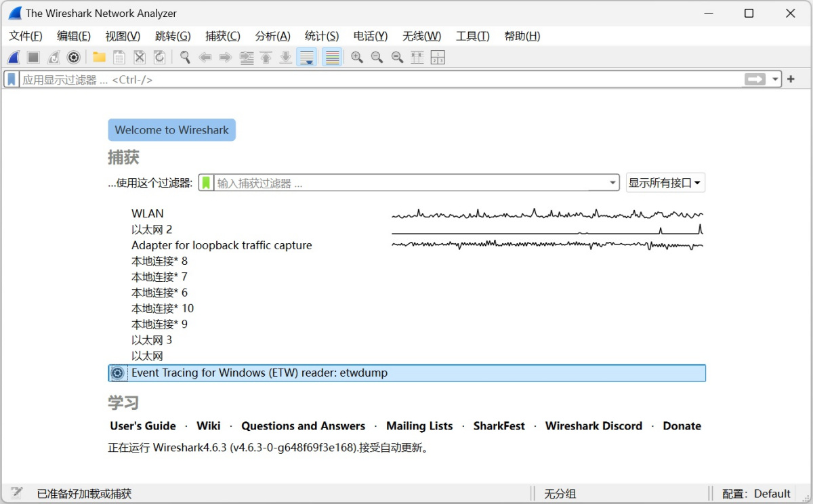Click the display filter bookmark icon
The height and width of the screenshot is (504, 813).
[x=12, y=79]
